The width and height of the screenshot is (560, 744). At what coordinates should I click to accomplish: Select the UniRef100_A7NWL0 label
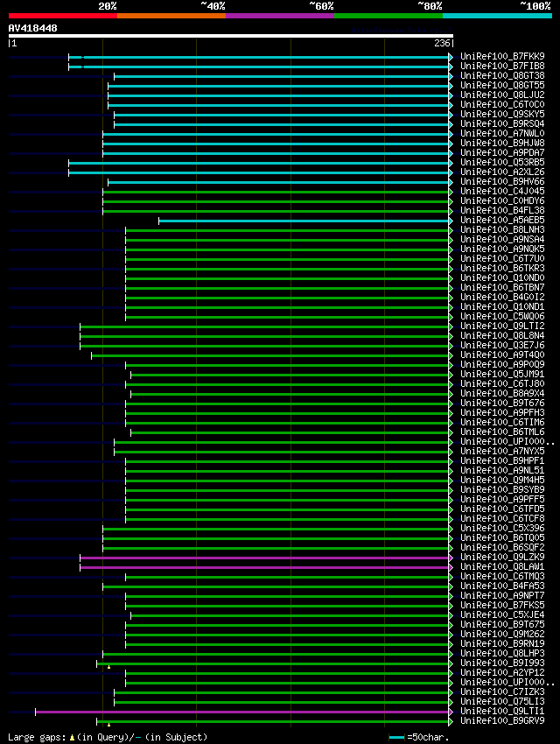point(502,133)
